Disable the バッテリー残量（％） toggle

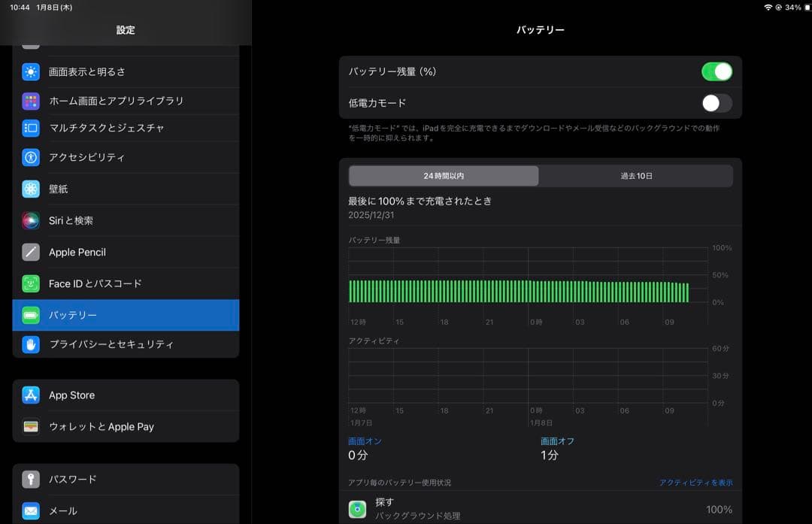click(x=717, y=71)
